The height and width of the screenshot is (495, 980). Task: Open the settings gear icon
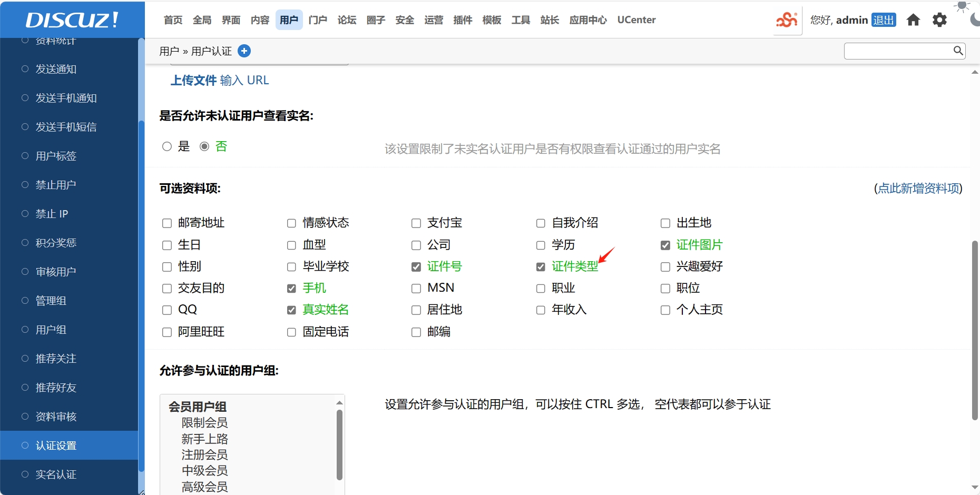click(x=939, y=20)
